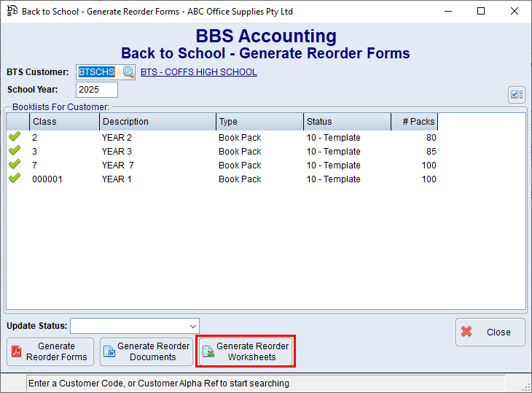Click the # Packs column header
Image resolution: width=532 pixels, height=393 pixels.
[414, 122]
